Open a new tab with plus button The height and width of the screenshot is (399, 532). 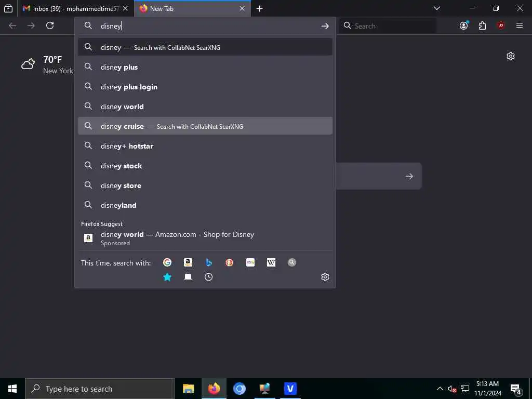[260, 8]
